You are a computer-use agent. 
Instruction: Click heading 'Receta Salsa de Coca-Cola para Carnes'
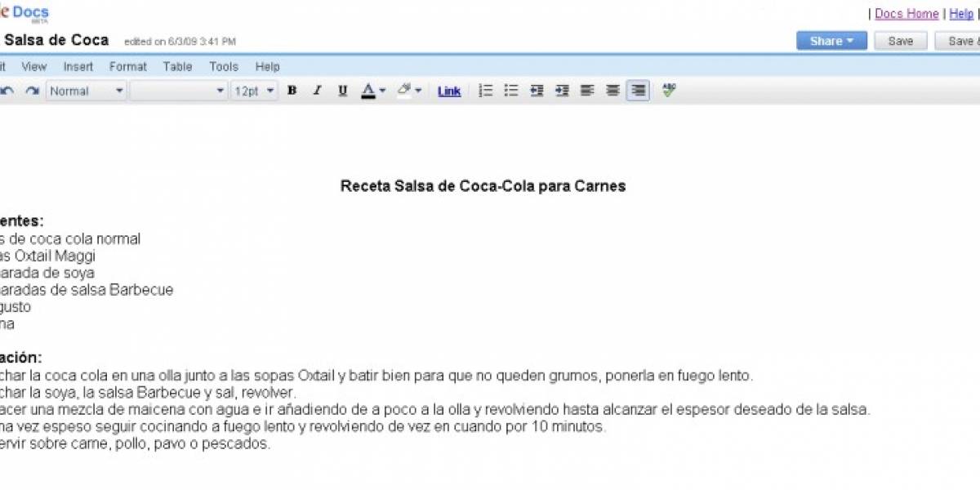pyautogui.click(x=483, y=186)
